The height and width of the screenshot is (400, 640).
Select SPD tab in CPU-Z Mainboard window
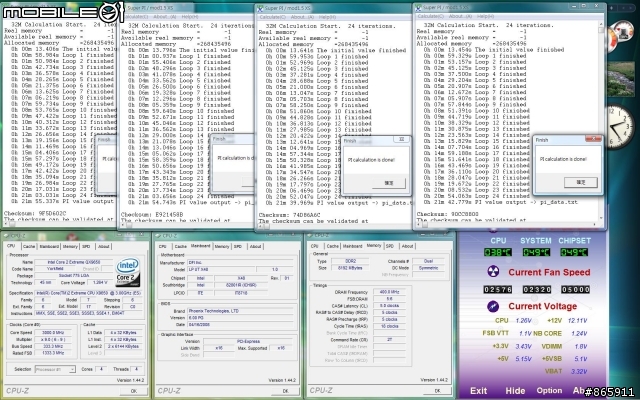[x=238, y=247]
